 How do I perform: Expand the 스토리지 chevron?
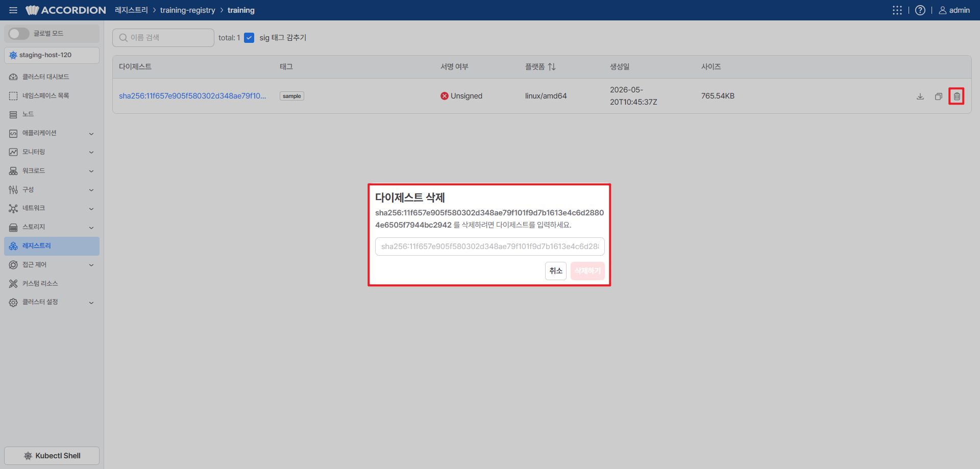[x=91, y=228]
